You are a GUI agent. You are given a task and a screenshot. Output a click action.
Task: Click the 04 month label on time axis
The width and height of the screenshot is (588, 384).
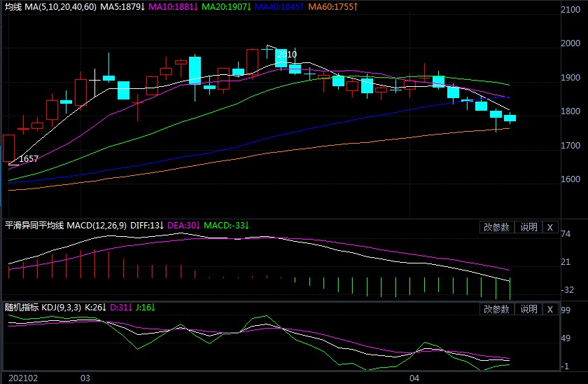click(414, 378)
